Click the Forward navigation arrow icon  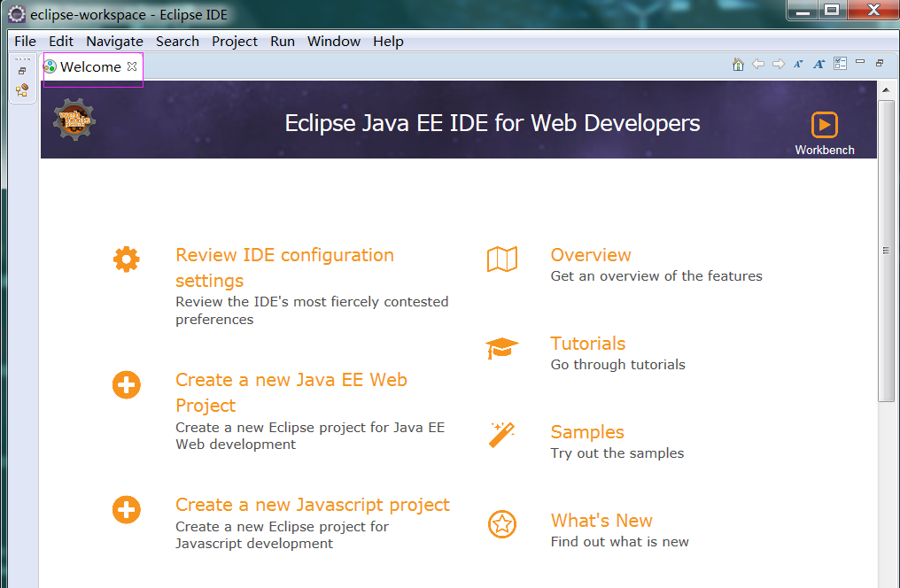pos(778,64)
